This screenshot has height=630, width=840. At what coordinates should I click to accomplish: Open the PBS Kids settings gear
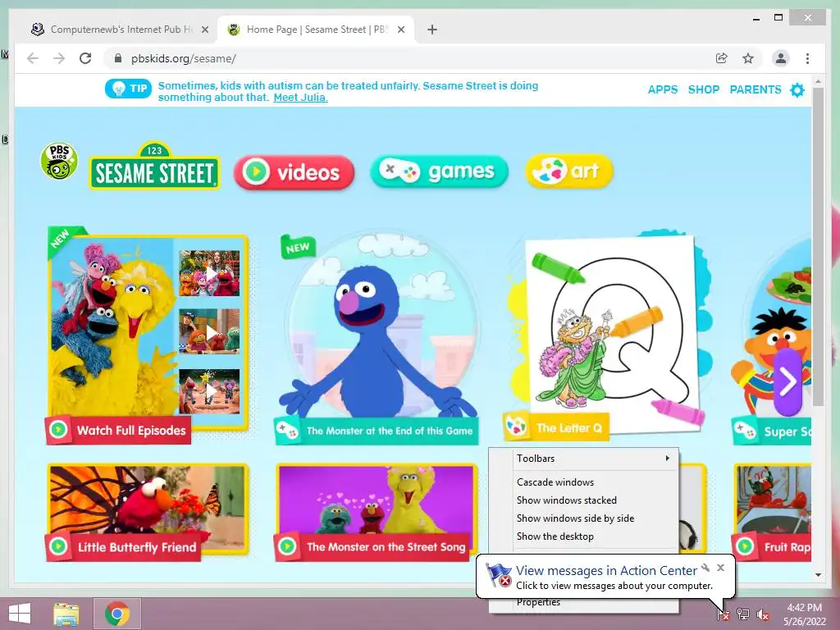pyautogui.click(x=797, y=89)
